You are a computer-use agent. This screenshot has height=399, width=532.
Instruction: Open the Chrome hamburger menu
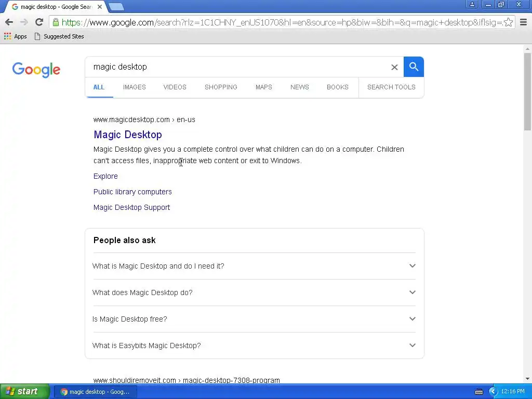point(523,22)
